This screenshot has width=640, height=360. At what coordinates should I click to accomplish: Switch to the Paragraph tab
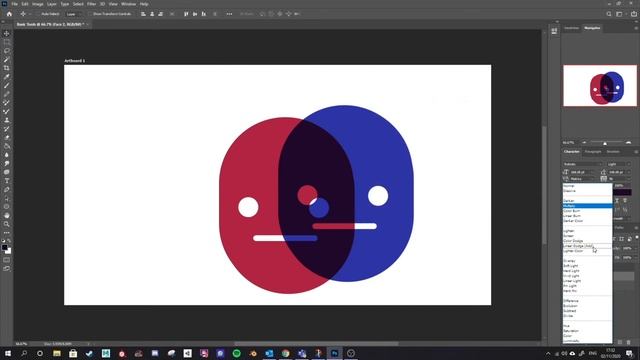pyautogui.click(x=593, y=152)
